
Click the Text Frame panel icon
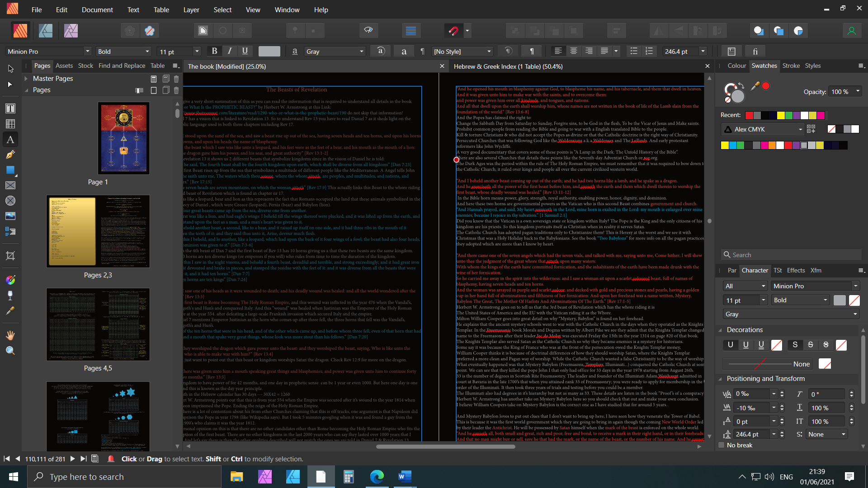tap(731, 52)
